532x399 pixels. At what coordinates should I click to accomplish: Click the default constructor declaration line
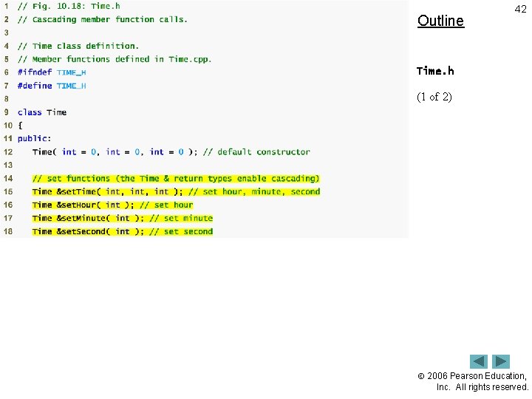click(171, 151)
